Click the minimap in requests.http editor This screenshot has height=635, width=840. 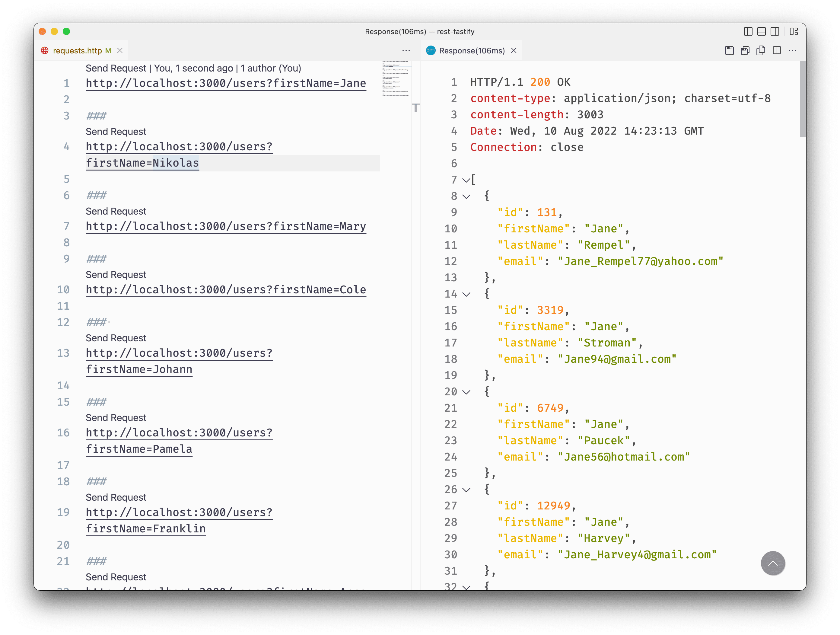tap(395, 78)
